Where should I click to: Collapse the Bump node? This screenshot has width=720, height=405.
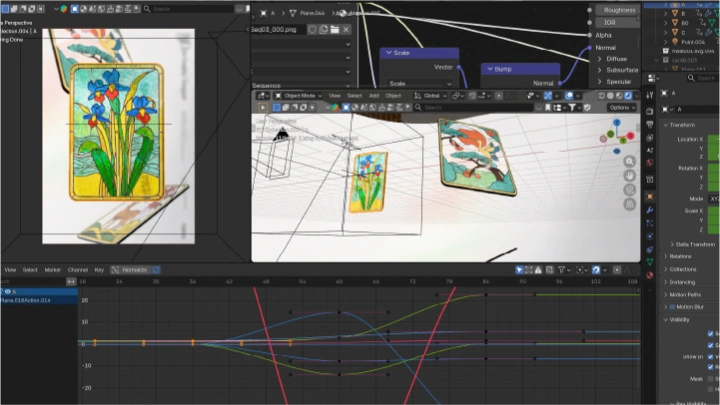coord(488,69)
